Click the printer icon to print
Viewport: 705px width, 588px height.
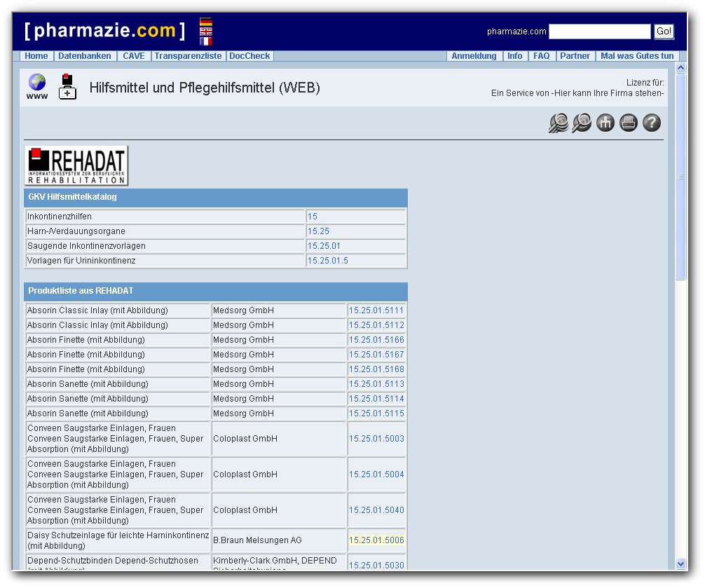point(628,123)
